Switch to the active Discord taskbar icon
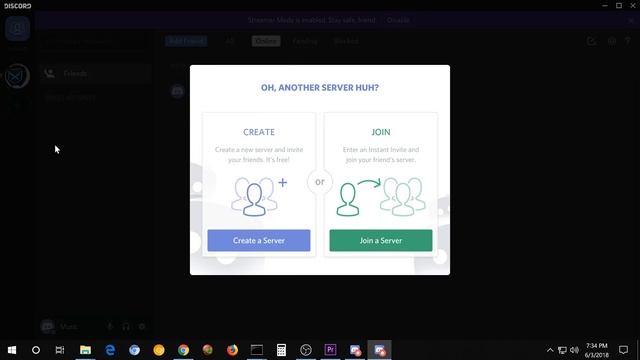The width and height of the screenshot is (640, 360). (380, 350)
